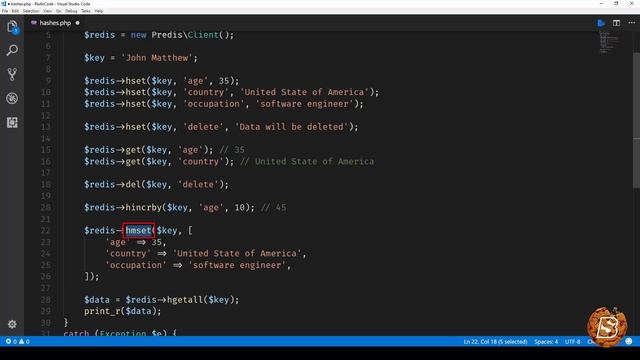Click line number 22 in gutter
Image resolution: width=640 pixels, height=360 pixels.
[x=46, y=230]
